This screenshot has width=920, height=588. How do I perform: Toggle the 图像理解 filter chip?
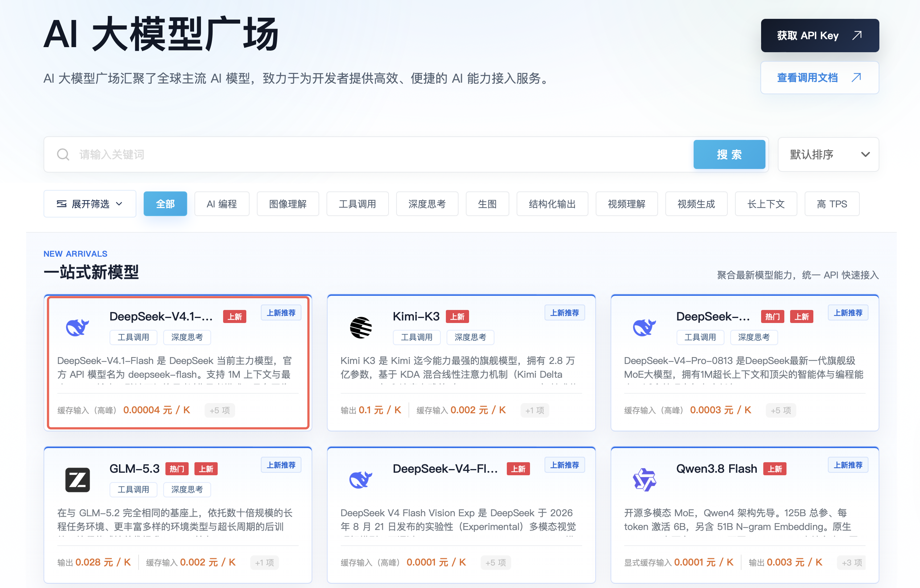pos(288,204)
